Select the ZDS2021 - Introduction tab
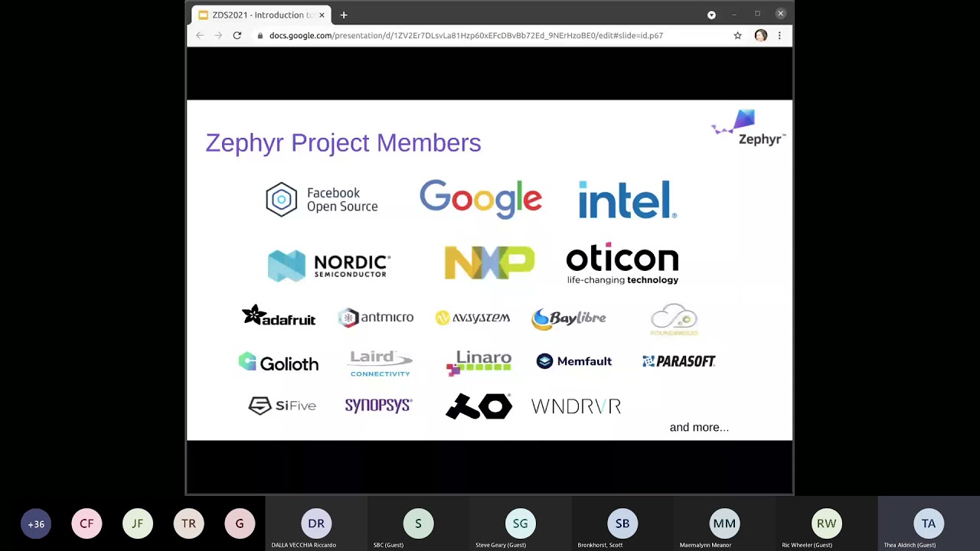Image resolution: width=980 pixels, height=551 pixels. [x=262, y=15]
